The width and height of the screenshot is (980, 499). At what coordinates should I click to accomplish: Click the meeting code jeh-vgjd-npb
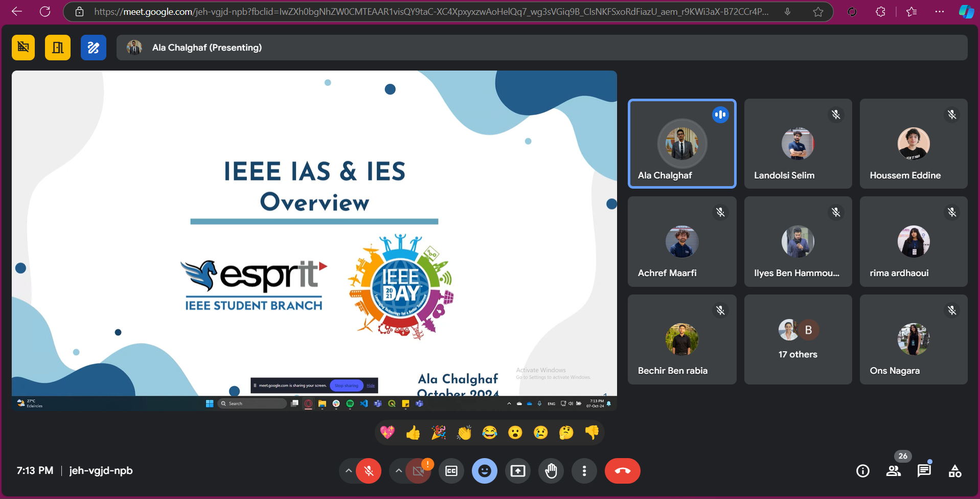tap(101, 471)
